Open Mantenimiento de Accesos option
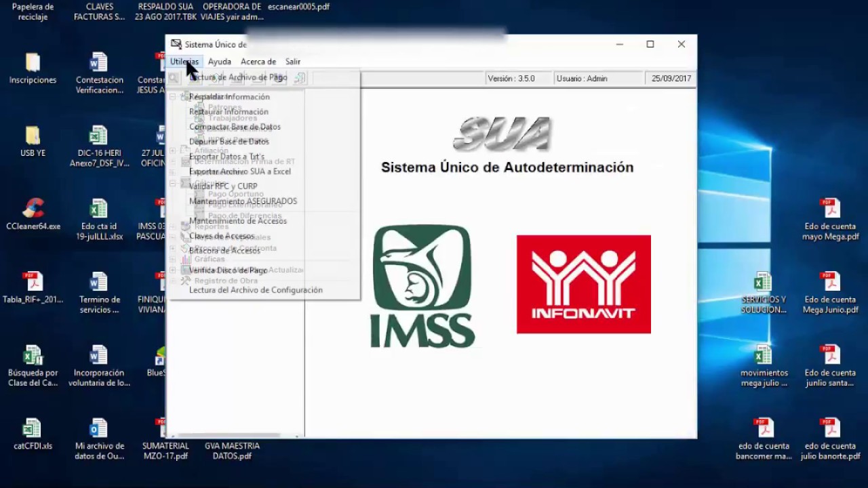 coord(238,221)
